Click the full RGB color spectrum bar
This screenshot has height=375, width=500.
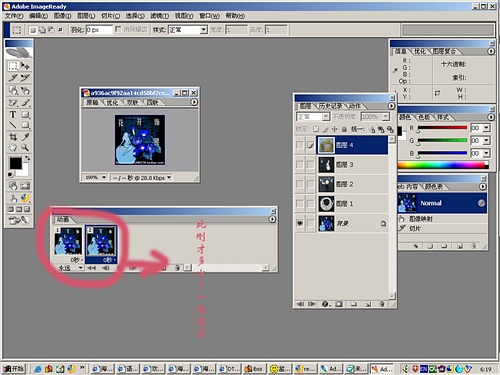pos(442,165)
